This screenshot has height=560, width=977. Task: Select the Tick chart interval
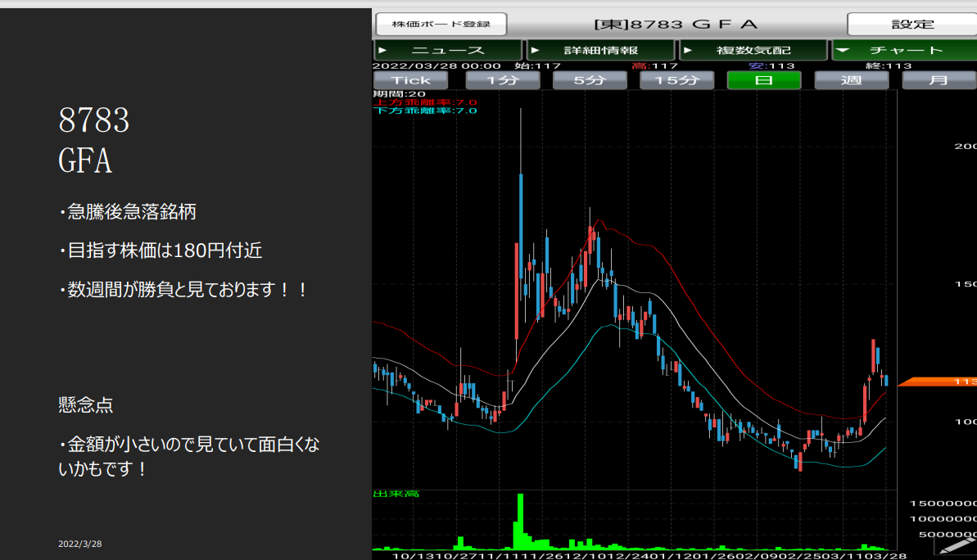point(411,80)
